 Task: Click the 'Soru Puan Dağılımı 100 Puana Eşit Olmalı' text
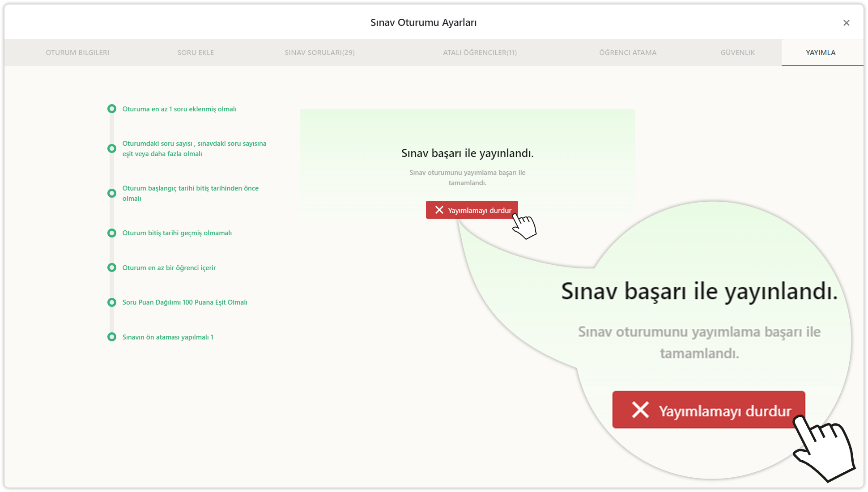(x=185, y=302)
